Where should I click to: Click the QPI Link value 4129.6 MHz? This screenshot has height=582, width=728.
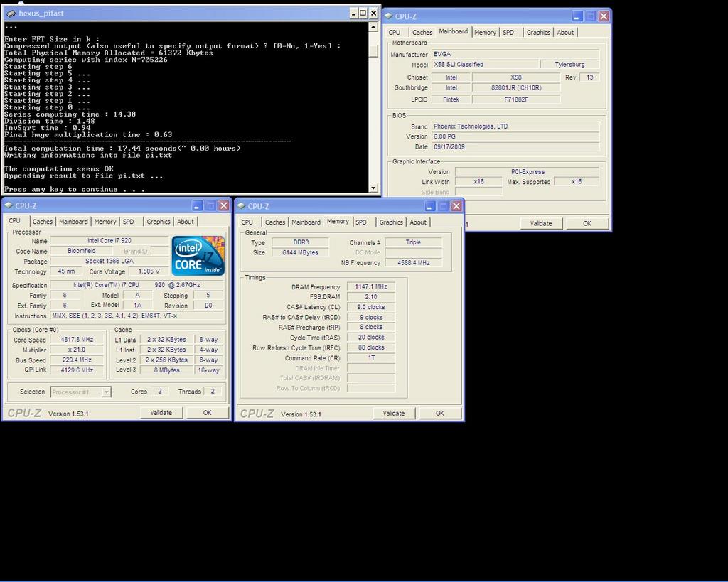(x=77, y=370)
